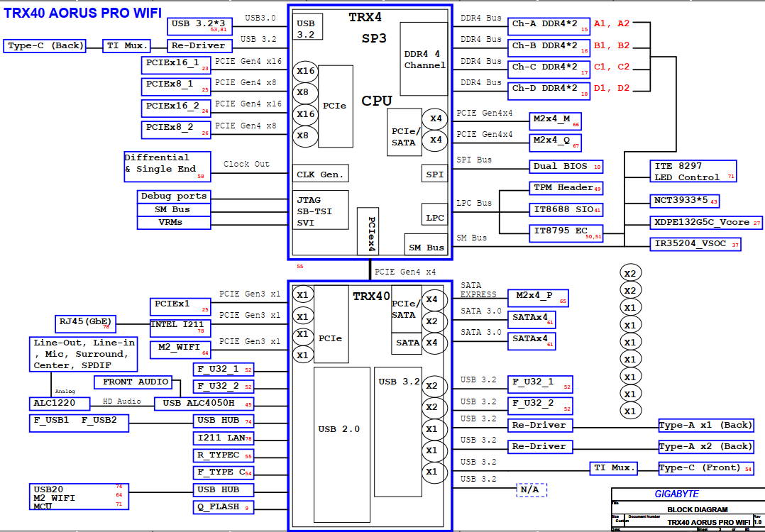Click the USB 2.0 block in TRX40
This screenshot has width=765, height=532.
click(x=341, y=445)
